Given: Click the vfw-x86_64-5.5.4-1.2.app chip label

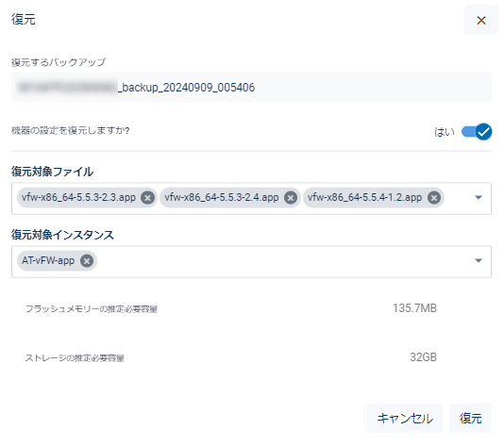Looking at the screenshot, I should (365, 197).
